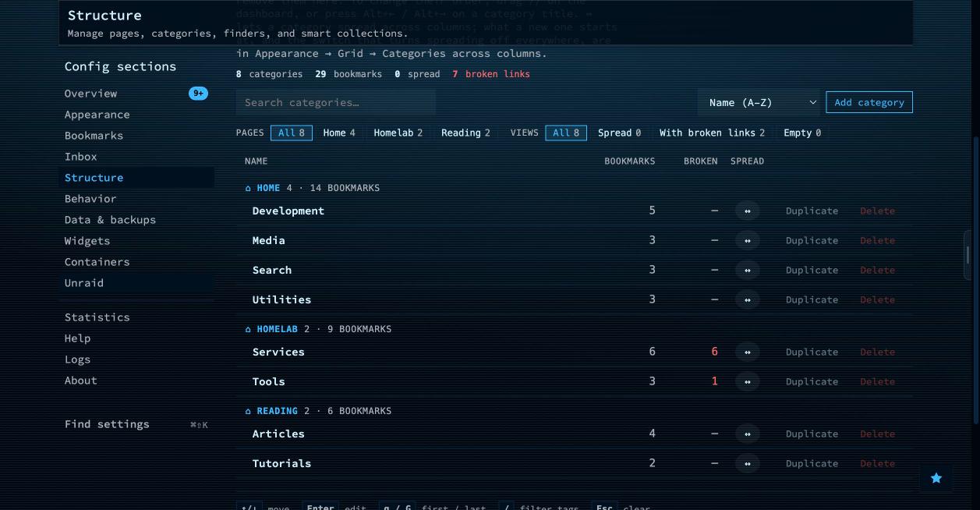The width and height of the screenshot is (980, 510).
Task: Focus the Search categories field
Action: click(x=336, y=102)
